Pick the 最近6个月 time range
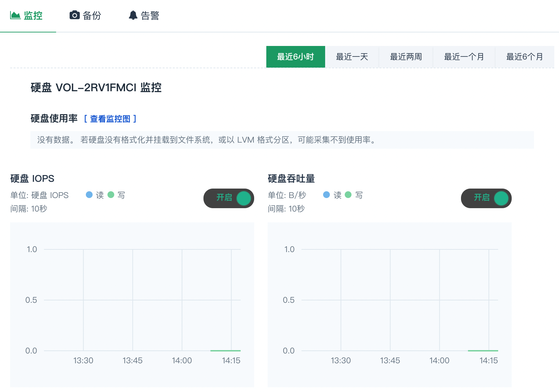The height and width of the screenshot is (392, 559). coord(525,57)
